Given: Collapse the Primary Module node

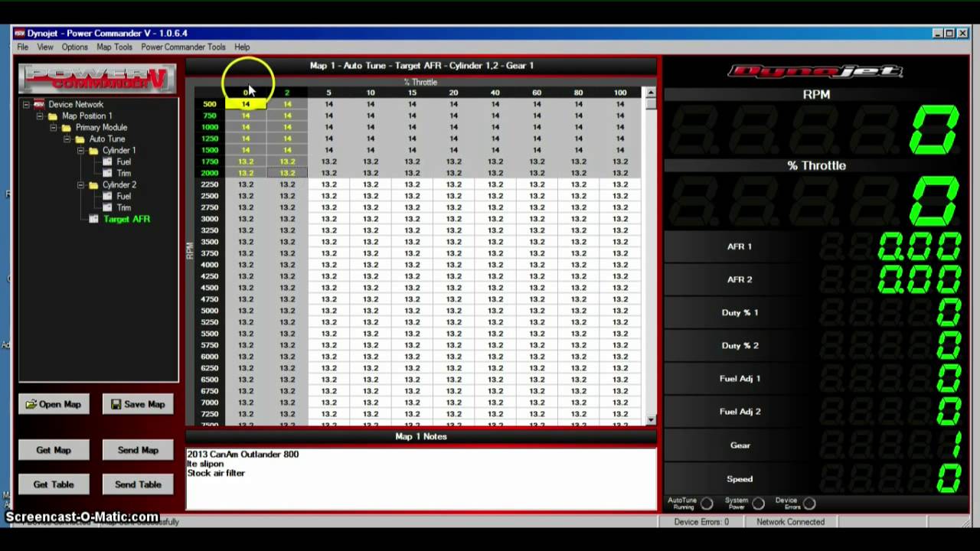Looking at the screenshot, I should (x=53, y=128).
